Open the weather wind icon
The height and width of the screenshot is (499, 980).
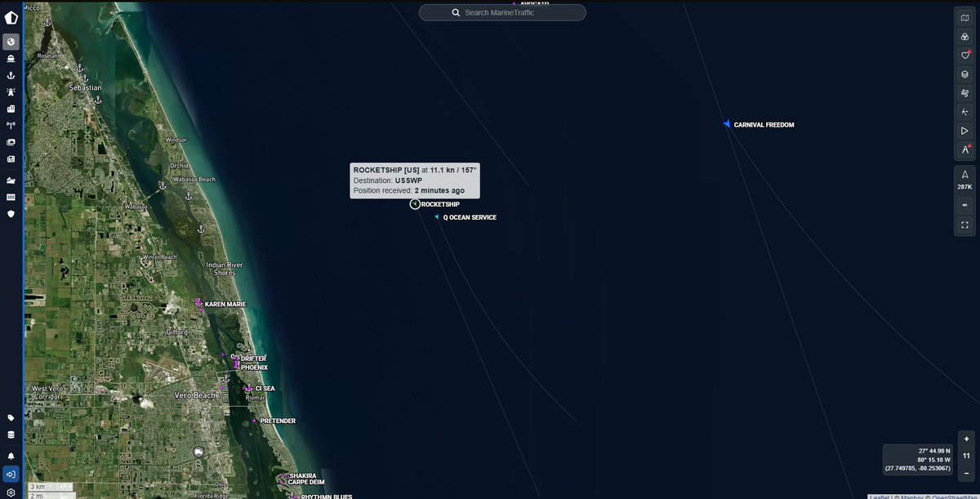point(964,93)
